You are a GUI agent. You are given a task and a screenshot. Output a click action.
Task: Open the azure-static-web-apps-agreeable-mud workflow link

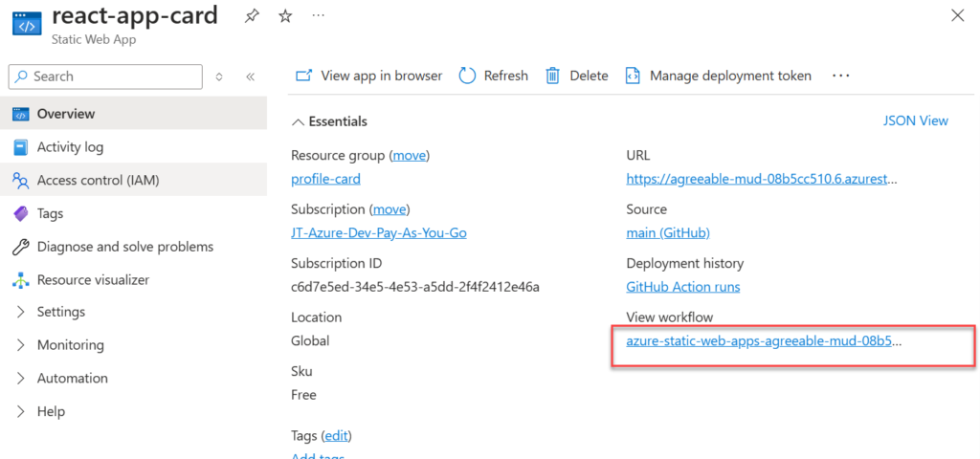[x=764, y=341]
